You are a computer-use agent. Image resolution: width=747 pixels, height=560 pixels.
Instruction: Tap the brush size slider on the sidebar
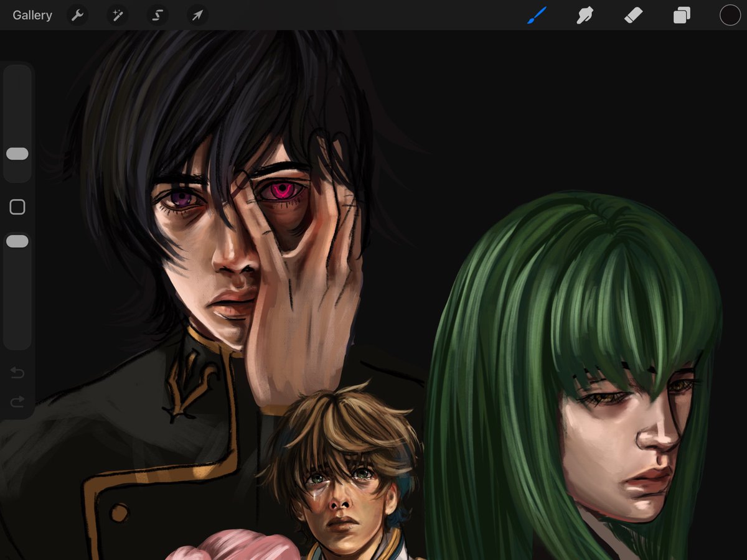17,153
